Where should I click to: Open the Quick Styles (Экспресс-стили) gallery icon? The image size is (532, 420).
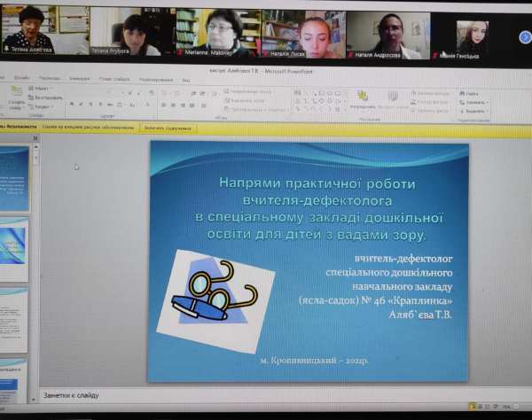[392, 97]
